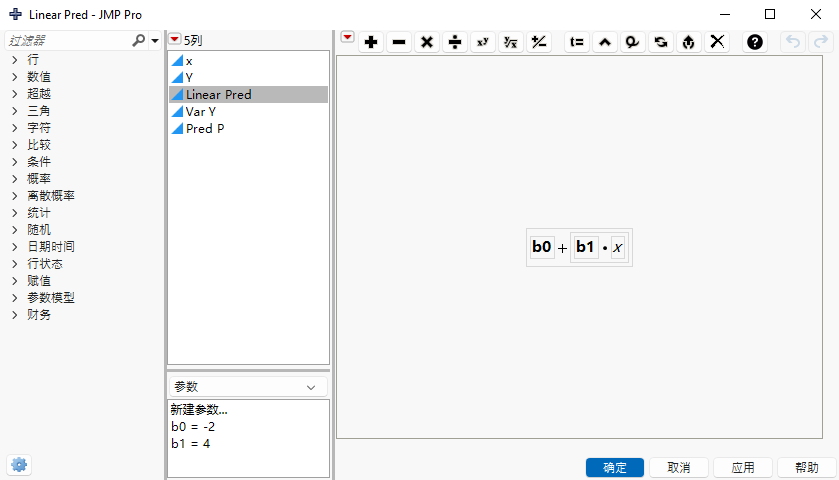Screen dimensions: 839x480
Task: Minimize the Linear Pred window
Action: click(725, 14)
